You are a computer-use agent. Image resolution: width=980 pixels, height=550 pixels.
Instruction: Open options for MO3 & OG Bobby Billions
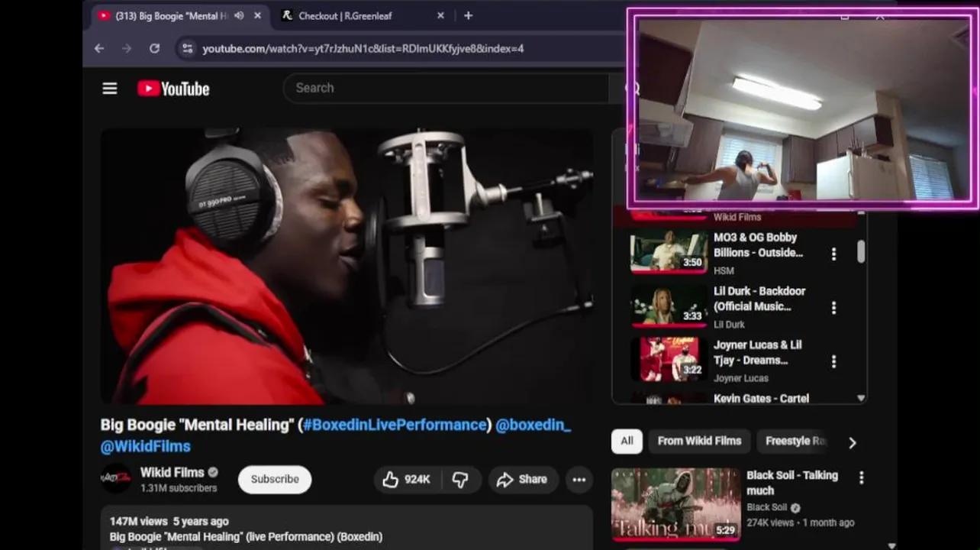point(833,254)
